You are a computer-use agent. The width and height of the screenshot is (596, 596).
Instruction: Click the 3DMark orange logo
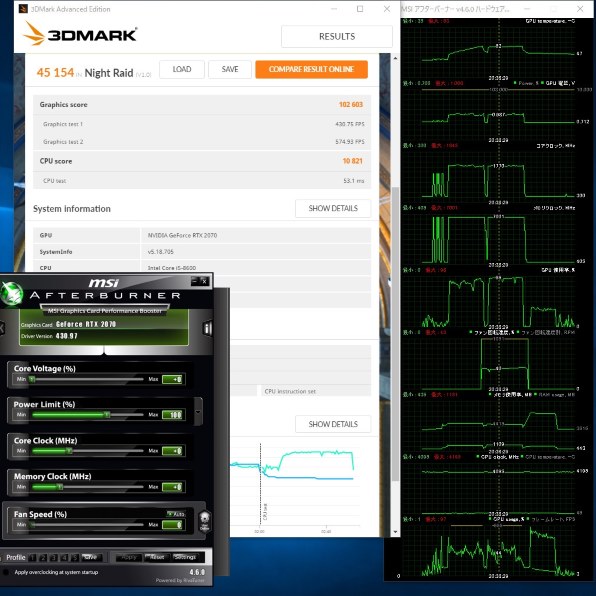[x=79, y=33]
